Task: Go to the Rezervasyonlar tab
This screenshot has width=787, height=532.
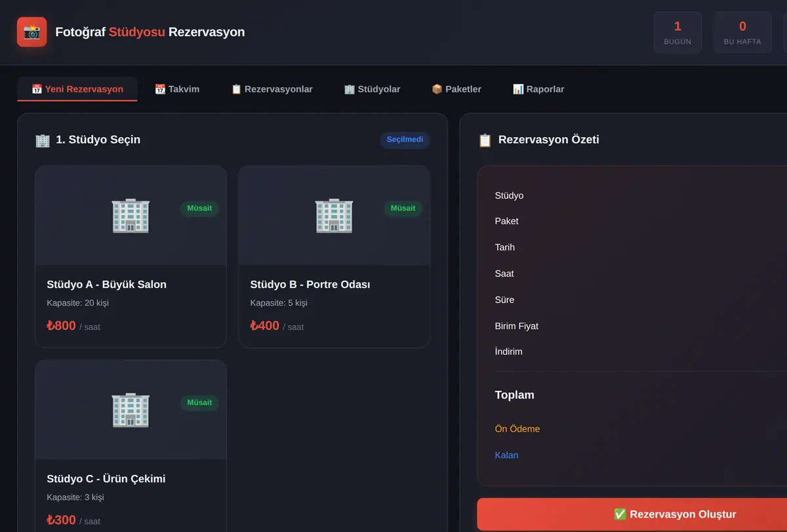Action: [272, 89]
